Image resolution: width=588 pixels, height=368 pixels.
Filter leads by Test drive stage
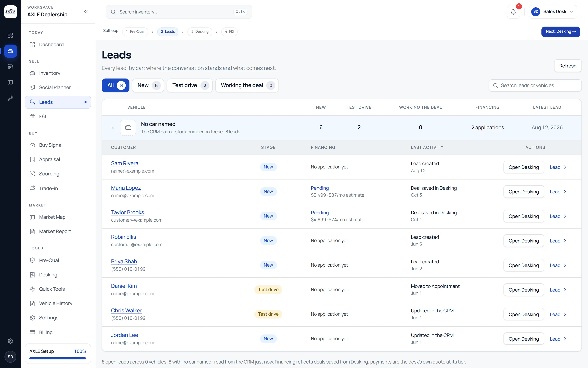pos(189,85)
